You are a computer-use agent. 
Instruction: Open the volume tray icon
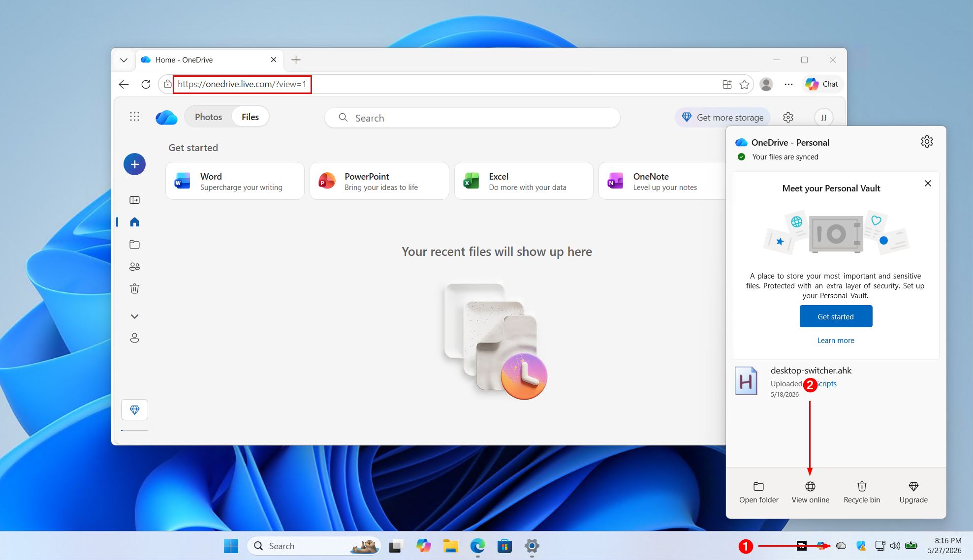pos(895,545)
